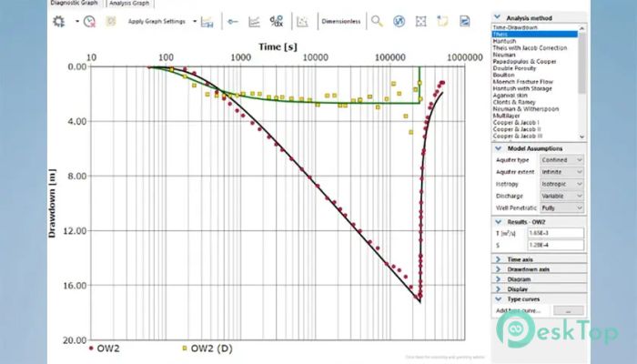Screen dimensions: 637x364
Task: Click the blue save image icon
Action: (465, 22)
